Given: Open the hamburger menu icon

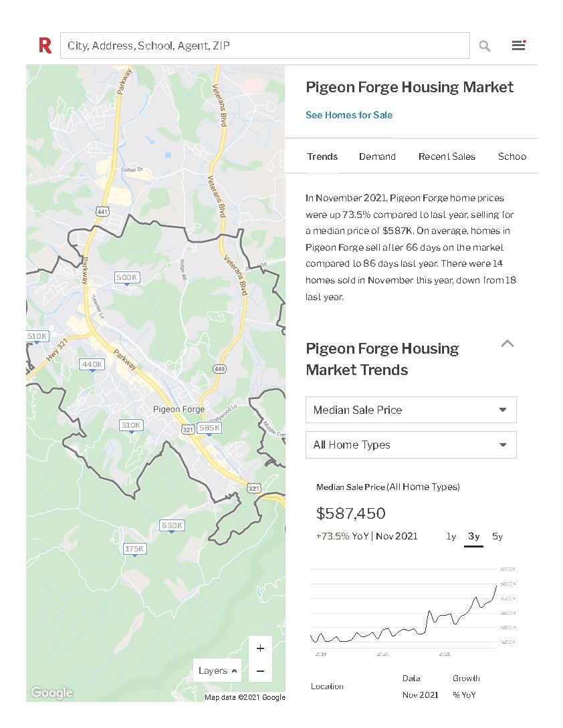Looking at the screenshot, I should point(519,45).
